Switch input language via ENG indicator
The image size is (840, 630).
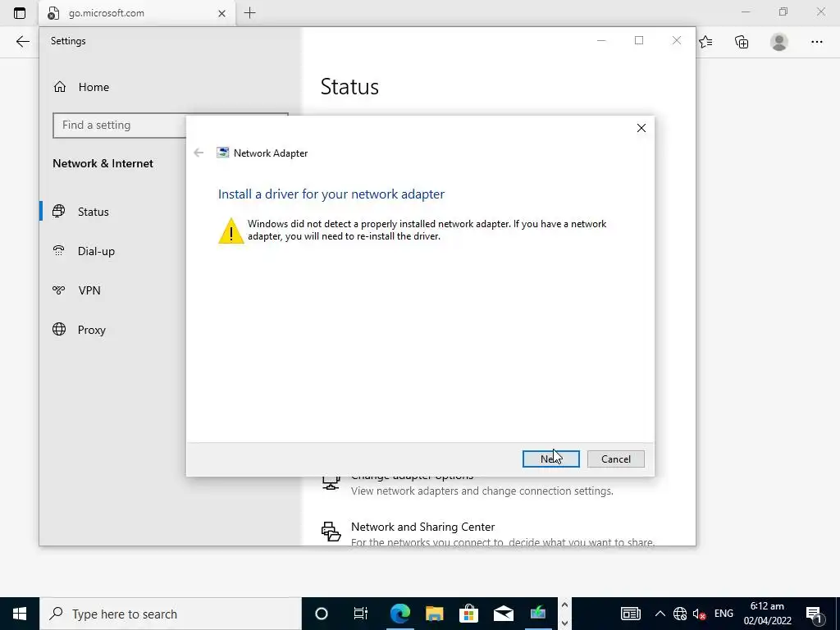724,614
